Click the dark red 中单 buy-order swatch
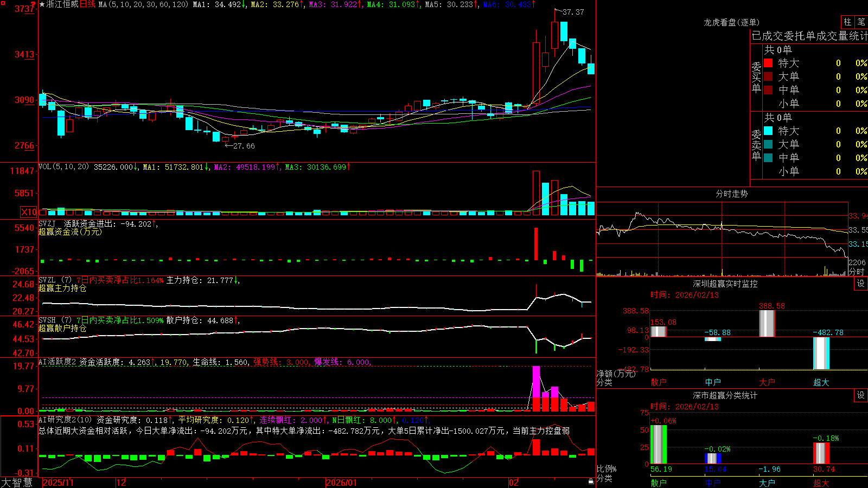This screenshot has height=488, width=868. (768, 90)
